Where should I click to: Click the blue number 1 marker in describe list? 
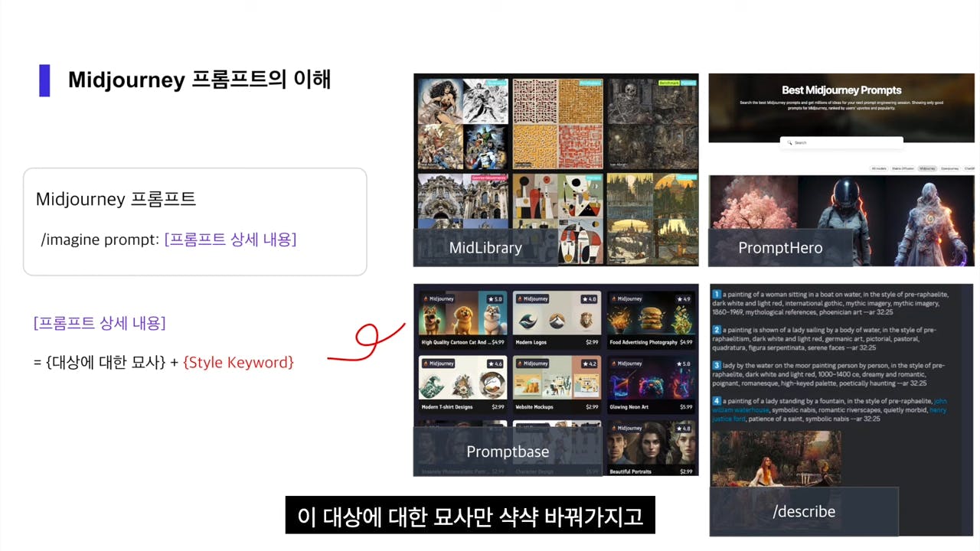coord(717,295)
